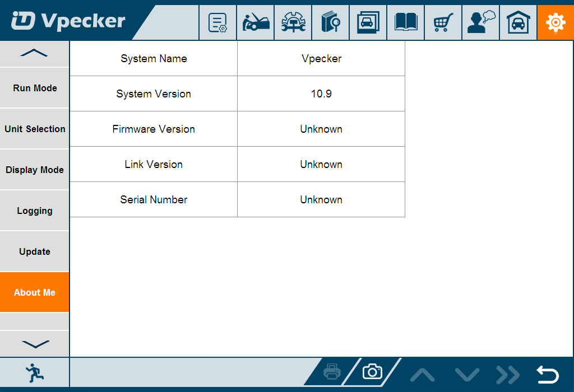Click the Vpecker logo

68,21
